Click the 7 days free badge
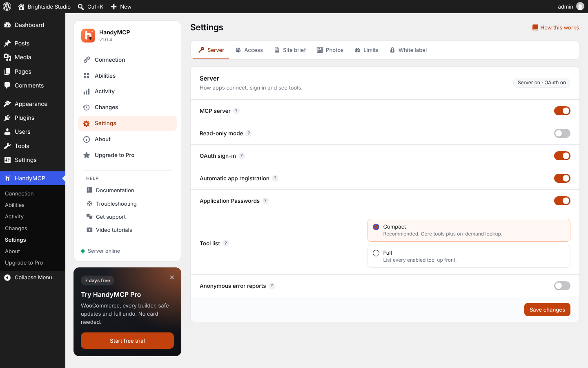This screenshot has height=368, width=588. 97,280
